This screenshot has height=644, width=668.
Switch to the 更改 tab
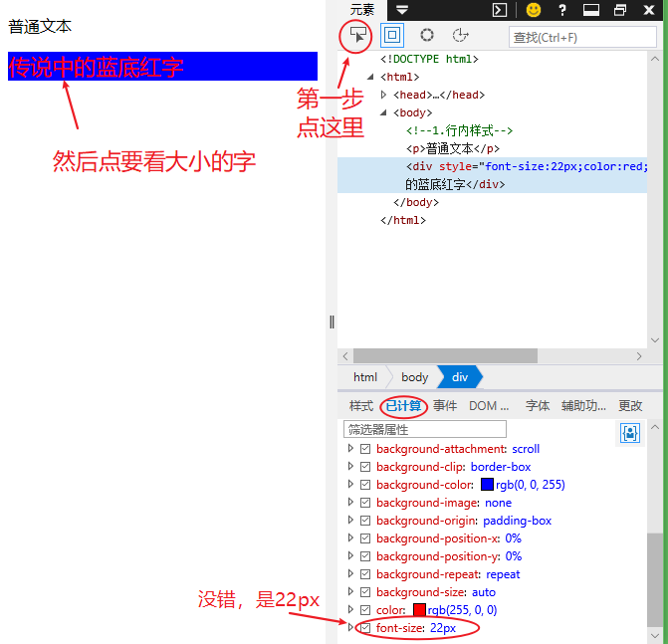coord(630,405)
